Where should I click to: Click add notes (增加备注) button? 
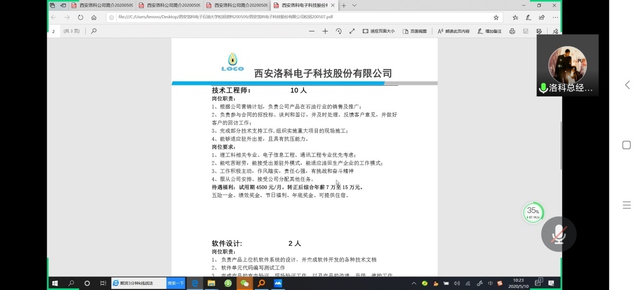tap(489, 31)
